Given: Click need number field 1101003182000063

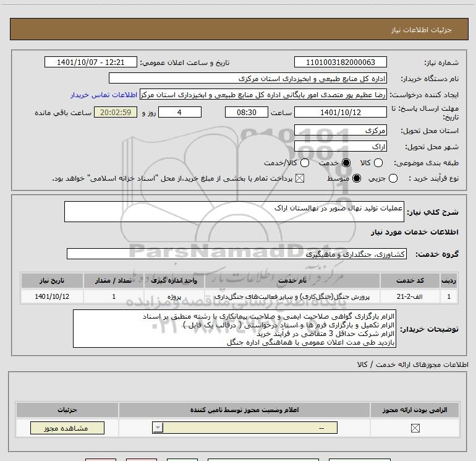Looking at the screenshot, I should (x=340, y=62).
